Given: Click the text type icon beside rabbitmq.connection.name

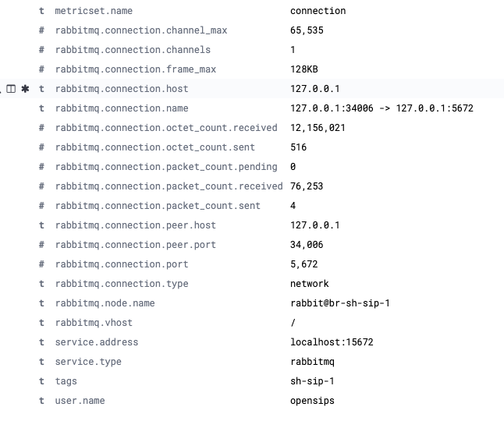Looking at the screenshot, I should [x=41, y=108].
